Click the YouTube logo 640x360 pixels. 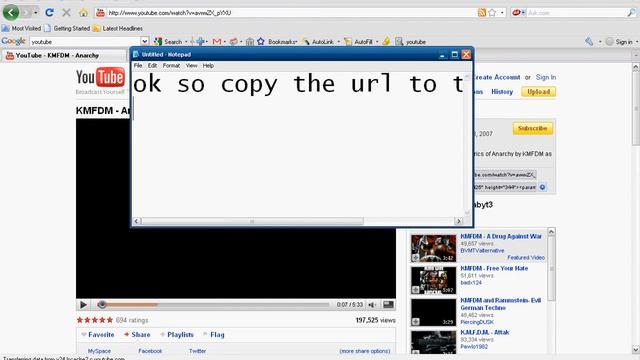click(100, 78)
